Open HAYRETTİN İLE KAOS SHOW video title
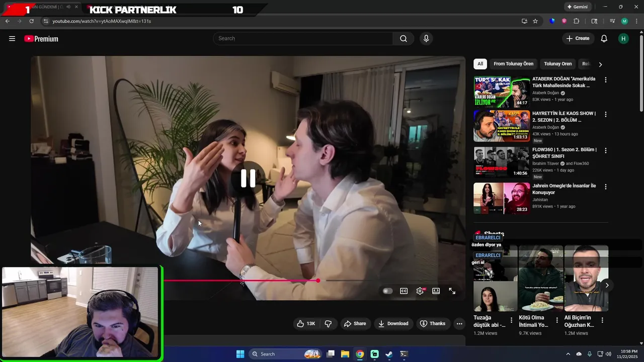This screenshot has height=362, width=644. tap(564, 117)
